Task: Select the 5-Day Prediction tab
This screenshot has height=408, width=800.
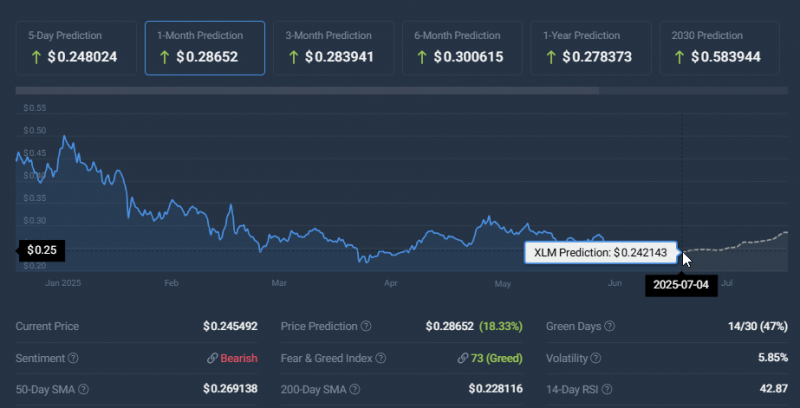Action: pyautogui.click(x=75, y=47)
